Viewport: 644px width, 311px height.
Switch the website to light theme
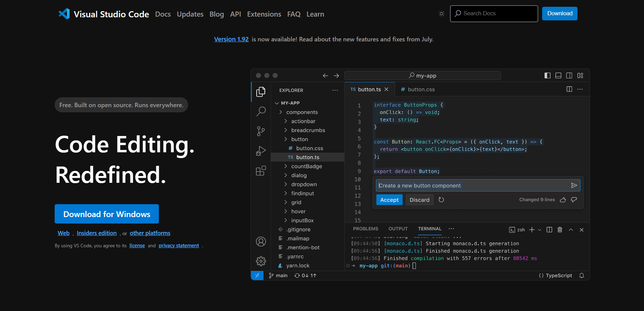[x=441, y=14]
